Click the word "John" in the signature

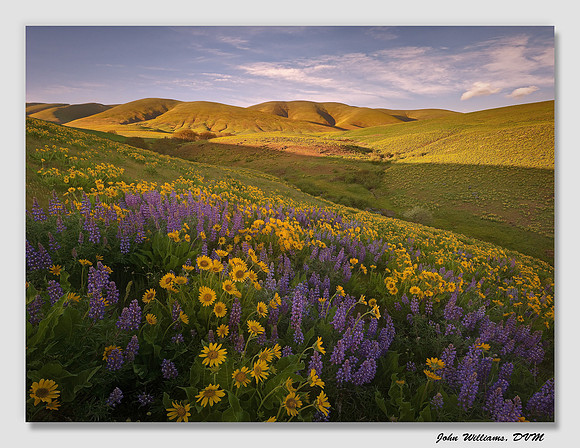[446, 438]
